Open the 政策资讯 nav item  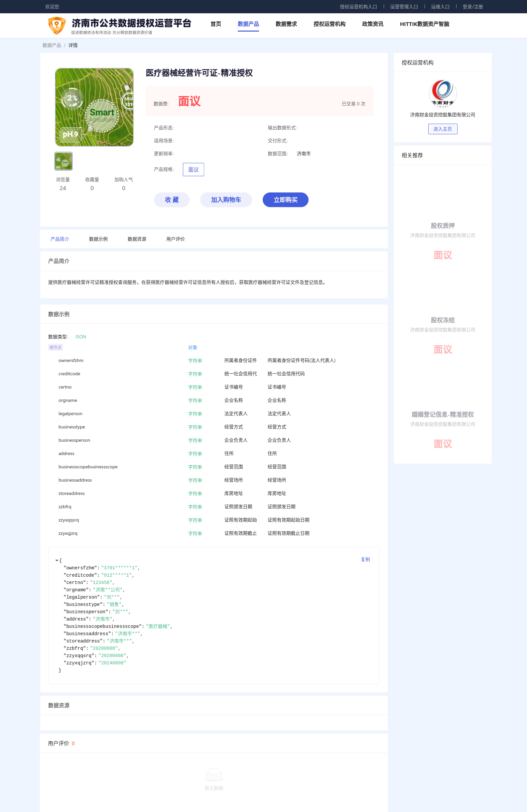tap(372, 24)
